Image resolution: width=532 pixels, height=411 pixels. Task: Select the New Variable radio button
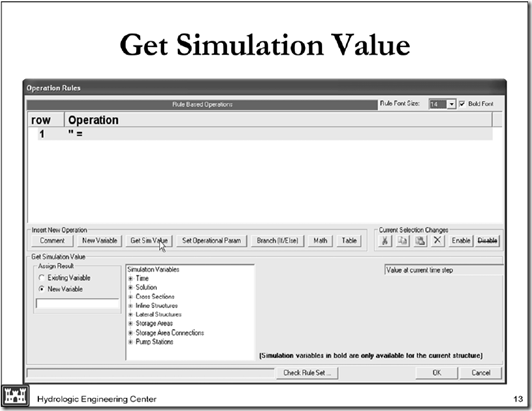click(x=41, y=289)
